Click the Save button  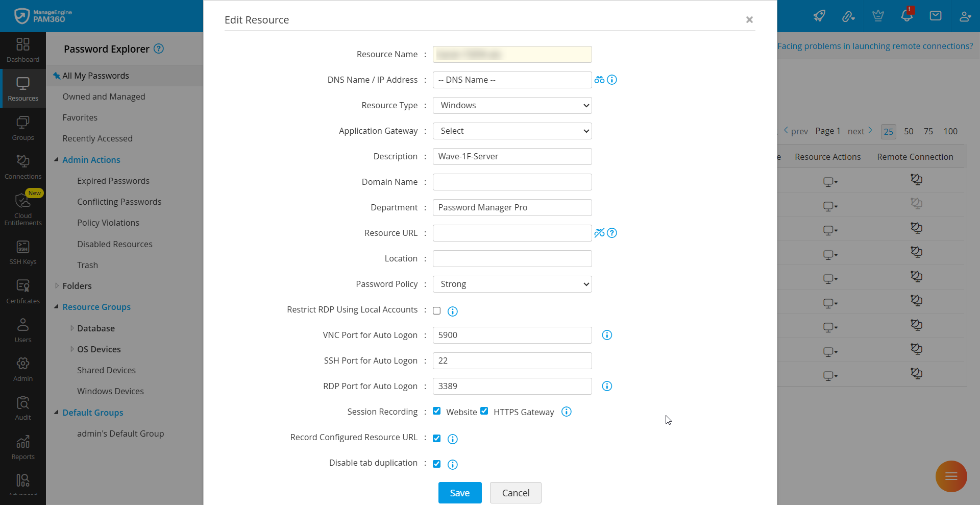[x=459, y=493]
